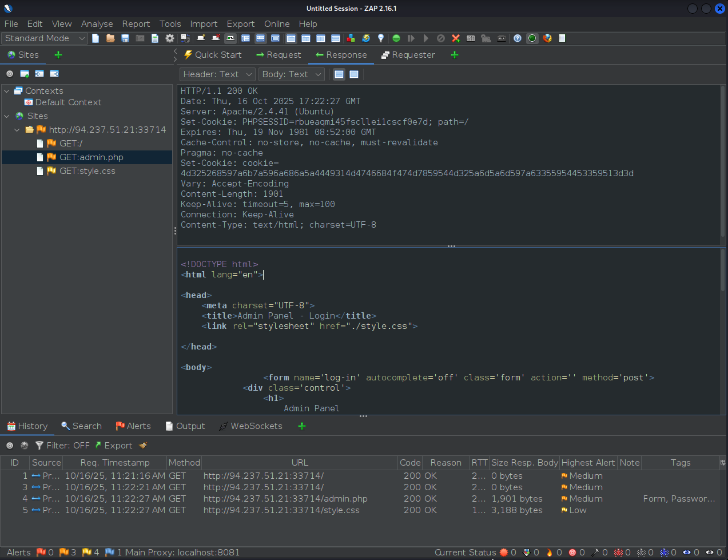Screen dimensions: 728x560
Task: Click the Export button in History
Action: [x=113, y=446]
